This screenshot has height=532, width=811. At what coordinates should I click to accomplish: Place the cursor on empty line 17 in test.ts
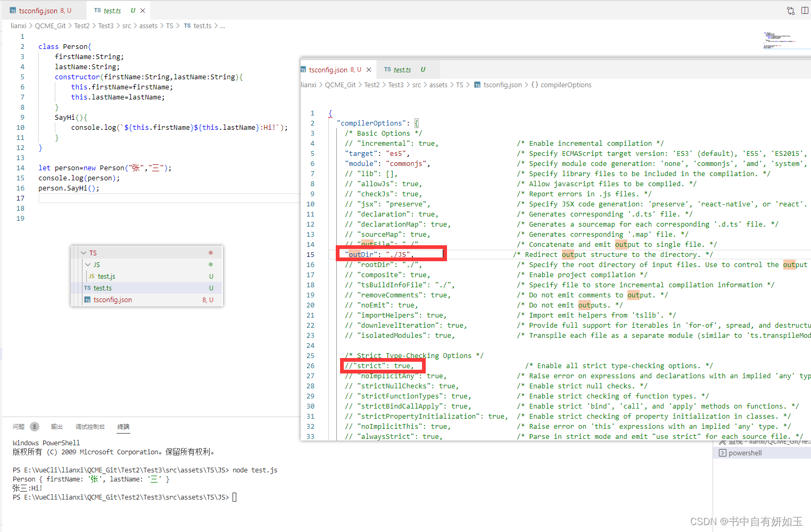point(169,198)
